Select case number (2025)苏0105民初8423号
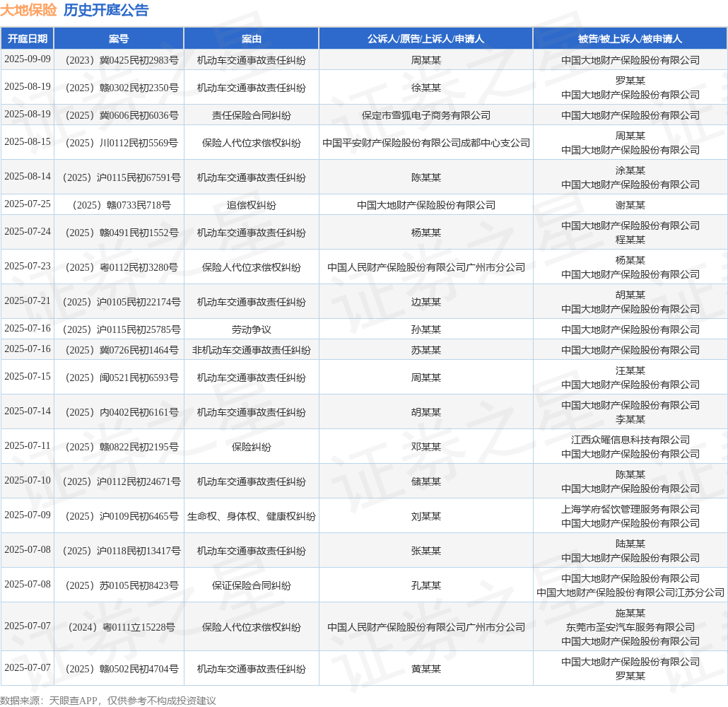The image size is (728, 707). [119, 585]
